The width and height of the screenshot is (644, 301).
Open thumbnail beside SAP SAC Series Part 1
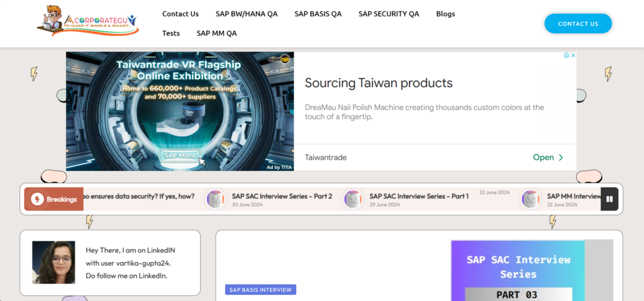tap(353, 199)
